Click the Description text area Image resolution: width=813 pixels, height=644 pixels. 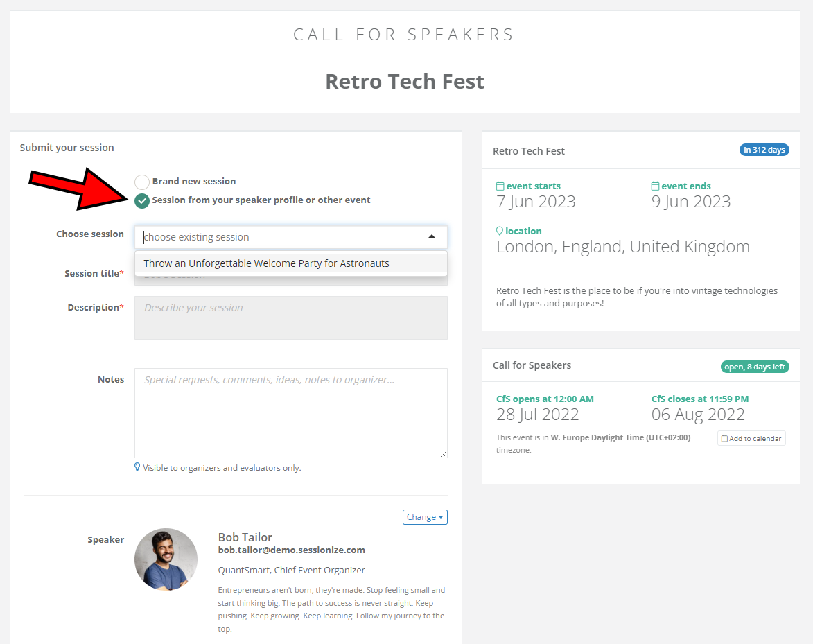click(291, 317)
